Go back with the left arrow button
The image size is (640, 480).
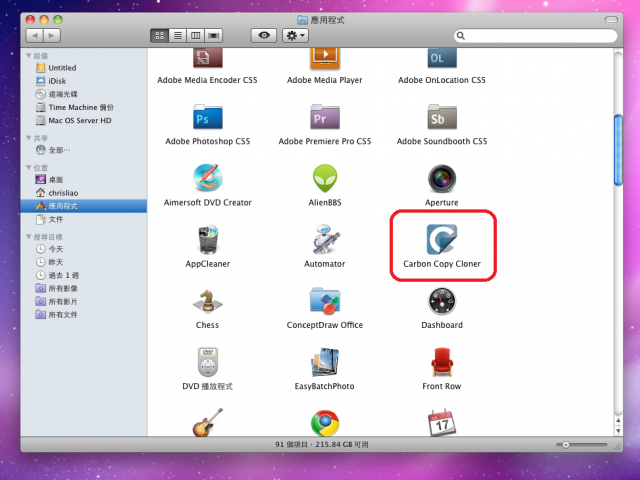coord(35,36)
